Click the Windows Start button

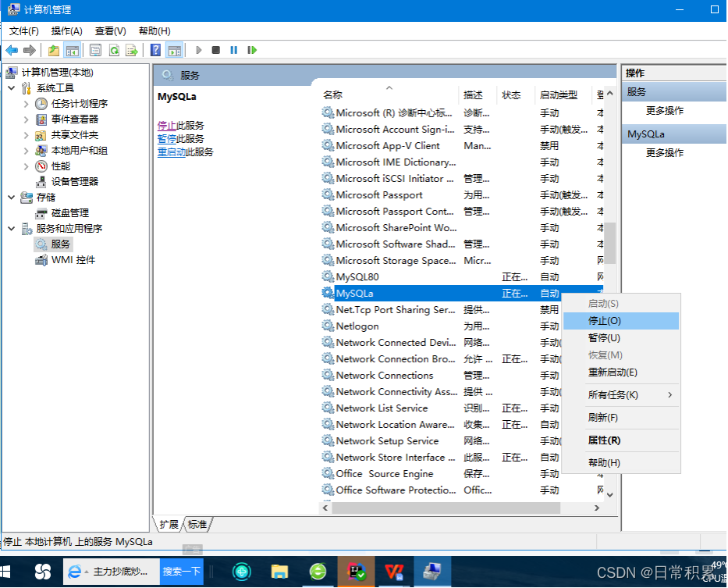[x=6, y=572]
